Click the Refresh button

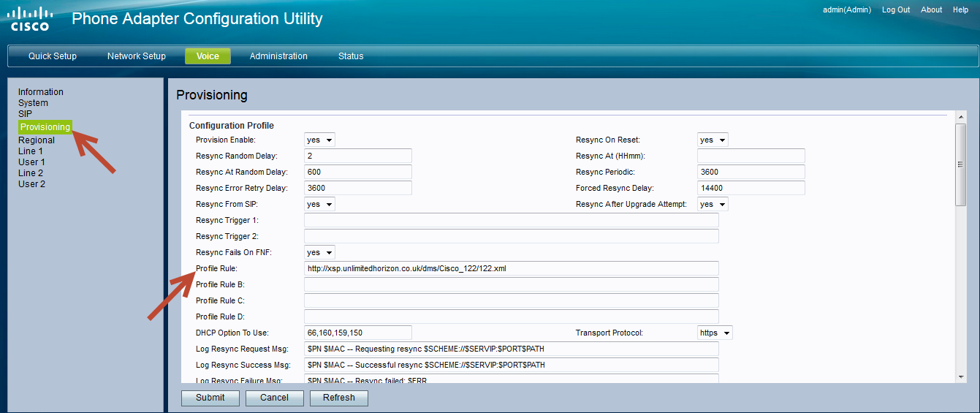[339, 398]
